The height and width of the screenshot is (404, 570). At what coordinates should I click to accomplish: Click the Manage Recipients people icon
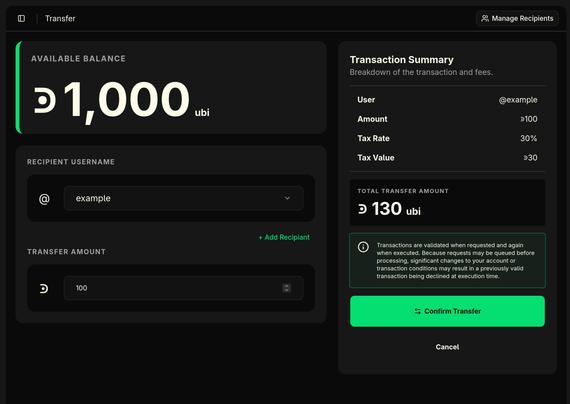485,18
